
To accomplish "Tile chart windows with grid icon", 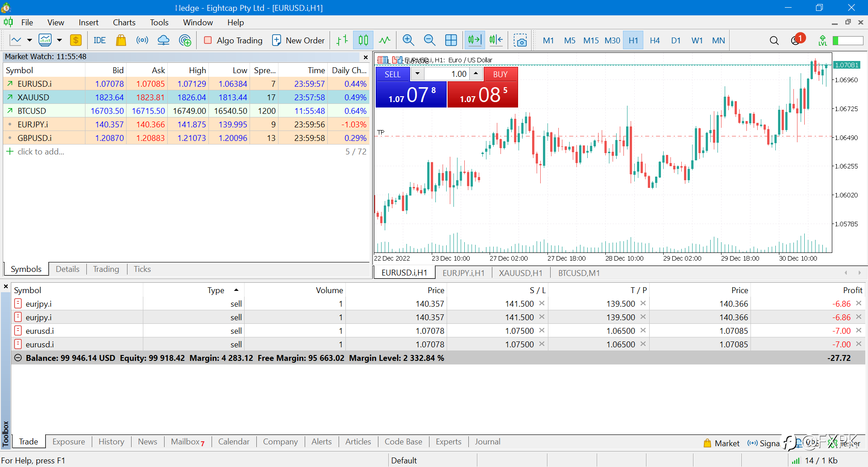I will 451,40.
